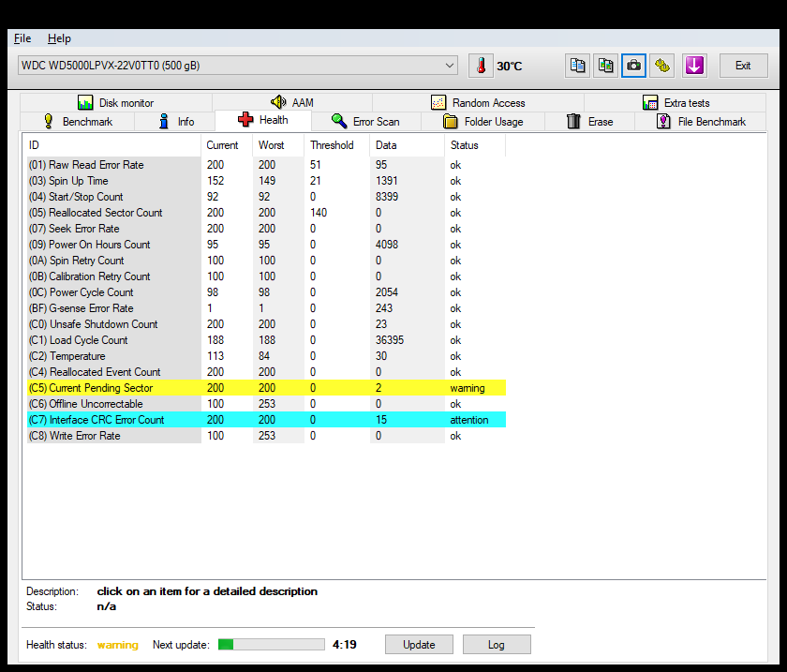The image size is (787, 672).
Task: Open the File Benchmark tab
Action: point(701,122)
